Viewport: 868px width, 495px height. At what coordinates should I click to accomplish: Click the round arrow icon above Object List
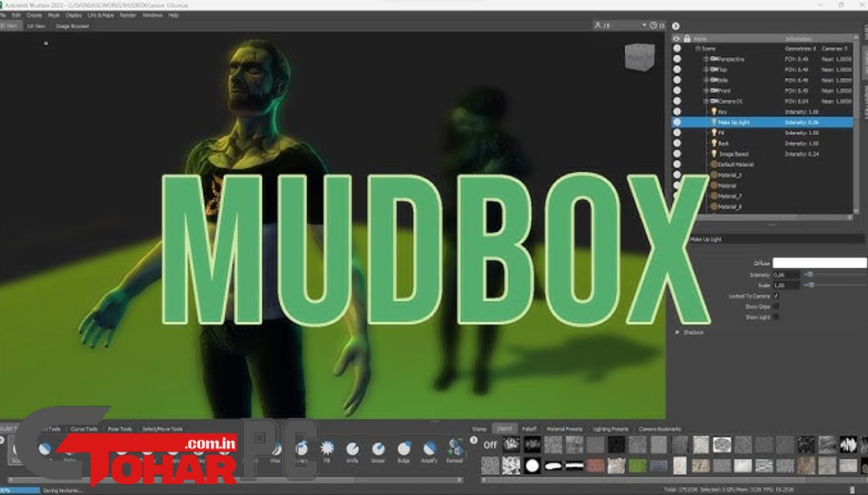[x=675, y=26]
